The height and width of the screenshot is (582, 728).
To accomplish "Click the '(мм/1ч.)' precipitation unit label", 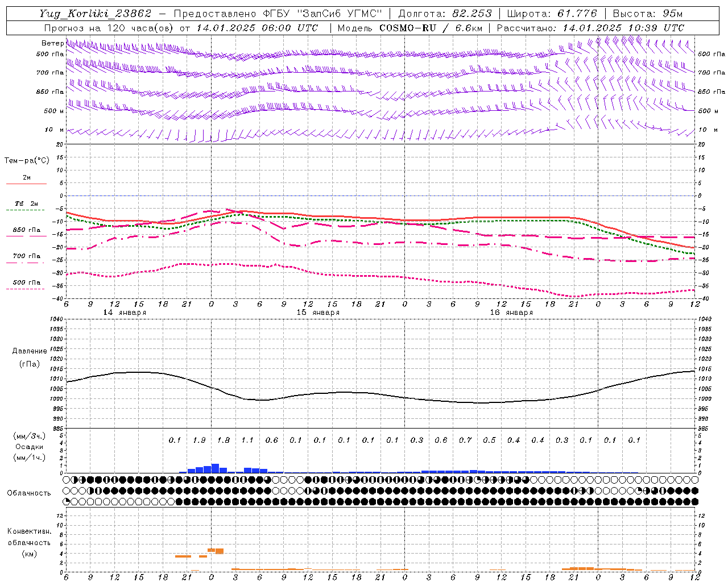I will 29,458.
